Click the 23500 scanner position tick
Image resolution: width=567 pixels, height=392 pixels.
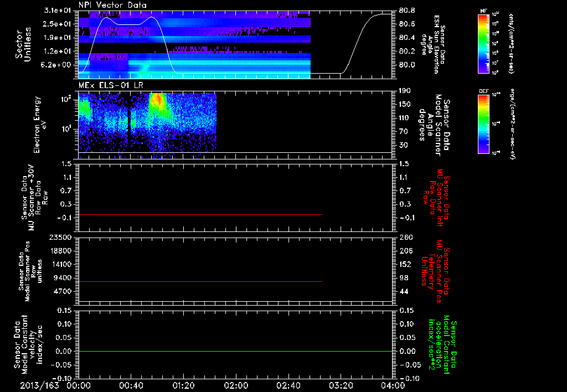pyautogui.click(x=60, y=238)
